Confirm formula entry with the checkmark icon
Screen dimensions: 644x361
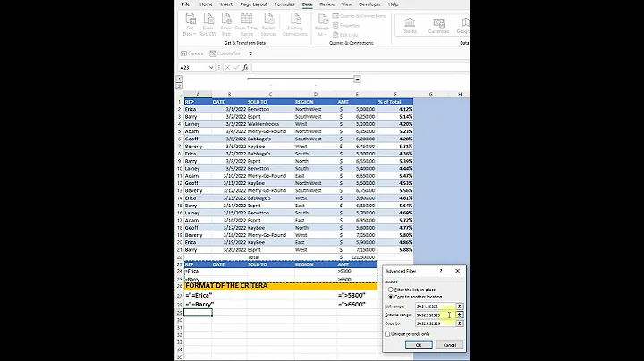point(236,67)
